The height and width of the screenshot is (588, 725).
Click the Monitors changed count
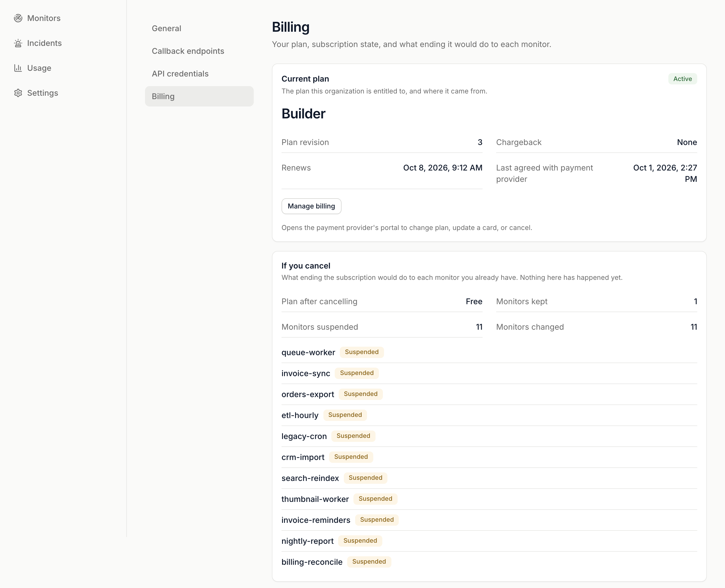(694, 327)
